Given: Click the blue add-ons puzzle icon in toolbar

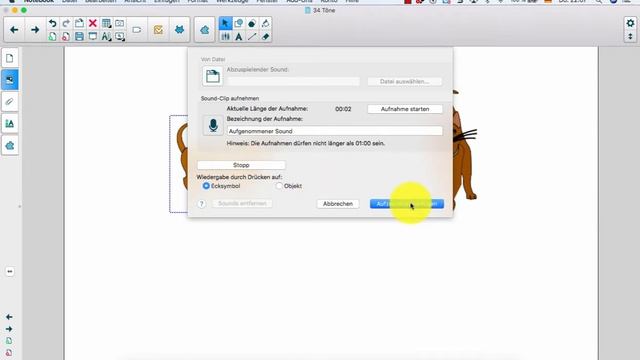Looking at the screenshot, I should tap(179, 30).
